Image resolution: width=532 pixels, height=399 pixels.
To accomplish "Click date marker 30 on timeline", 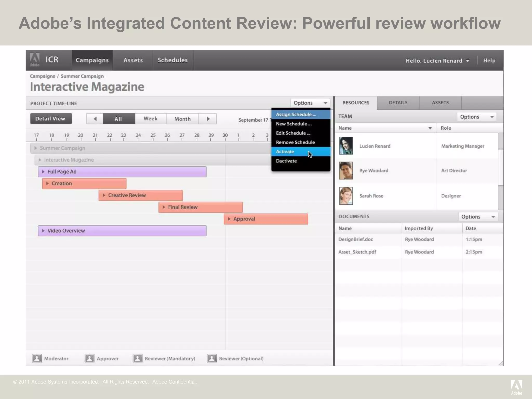I will click(225, 136).
